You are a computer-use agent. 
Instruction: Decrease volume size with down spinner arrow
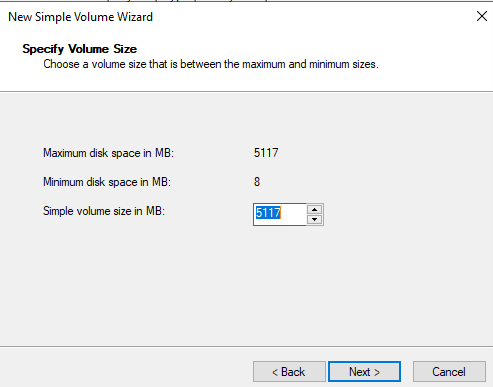(314, 219)
